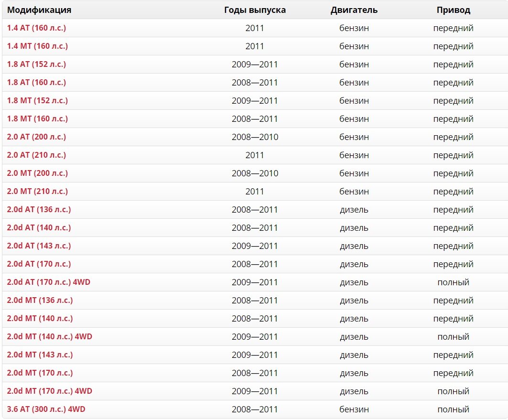The width and height of the screenshot is (508, 420).
Task: Click the 2.0 MT (200 л.с.) link
Action: click(37, 173)
